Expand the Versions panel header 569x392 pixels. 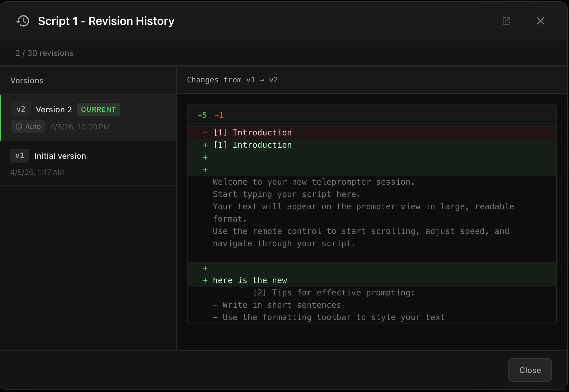pyautogui.click(x=27, y=80)
